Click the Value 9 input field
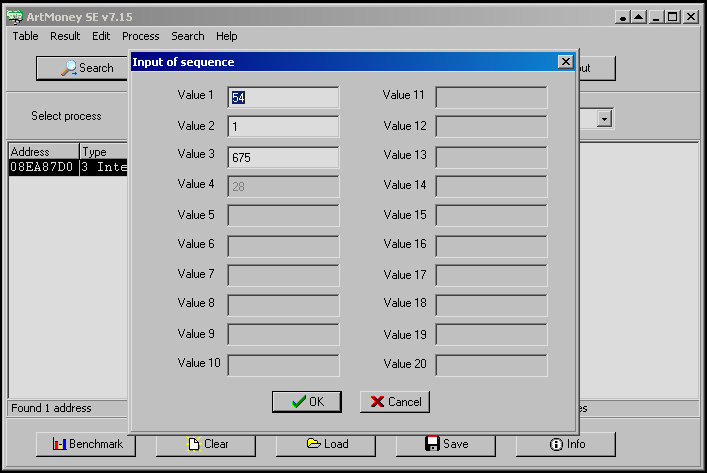The width and height of the screenshot is (707, 473). coord(283,335)
